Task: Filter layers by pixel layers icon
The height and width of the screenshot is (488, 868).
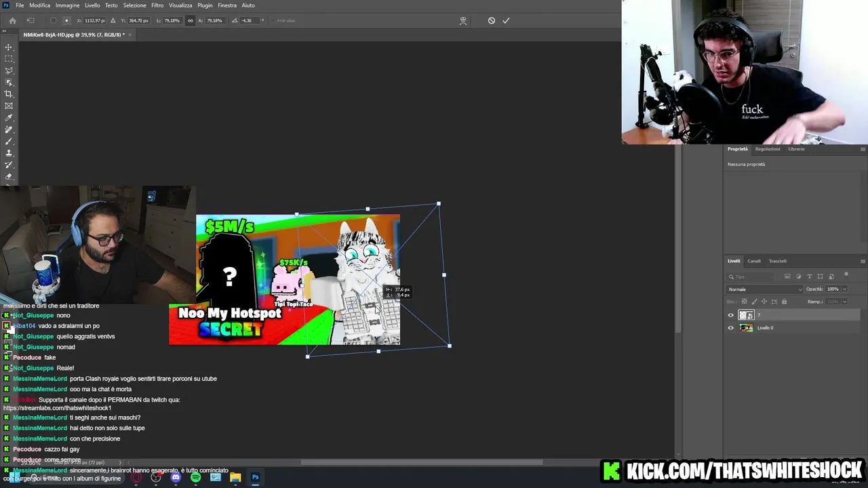Action: 787,277
